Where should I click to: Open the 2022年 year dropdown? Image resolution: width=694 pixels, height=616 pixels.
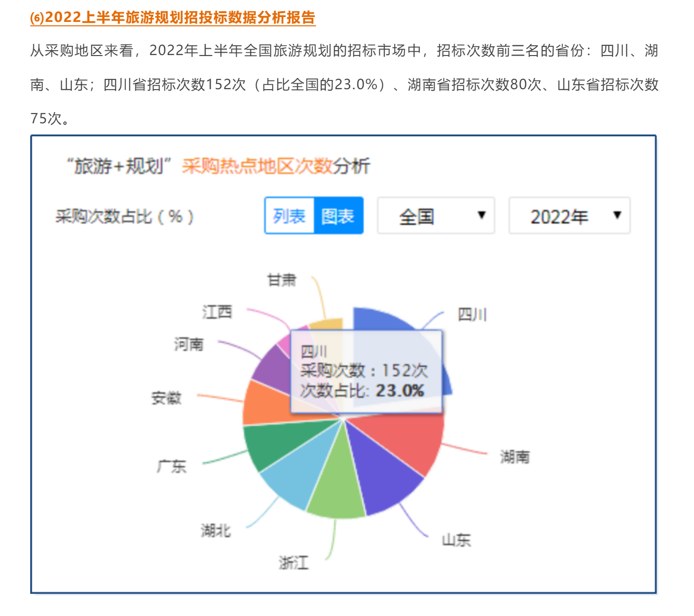570,216
